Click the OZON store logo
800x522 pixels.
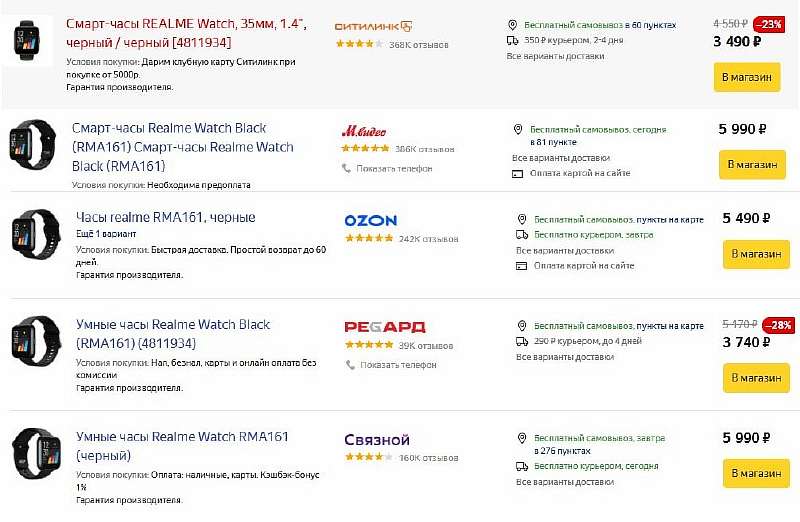[371, 220]
